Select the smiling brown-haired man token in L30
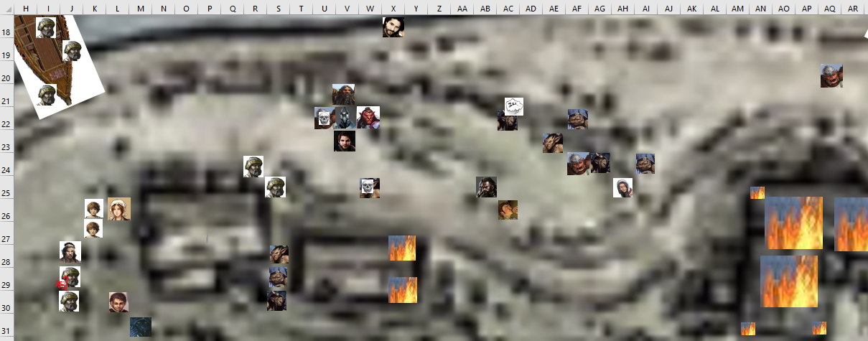 119,302
